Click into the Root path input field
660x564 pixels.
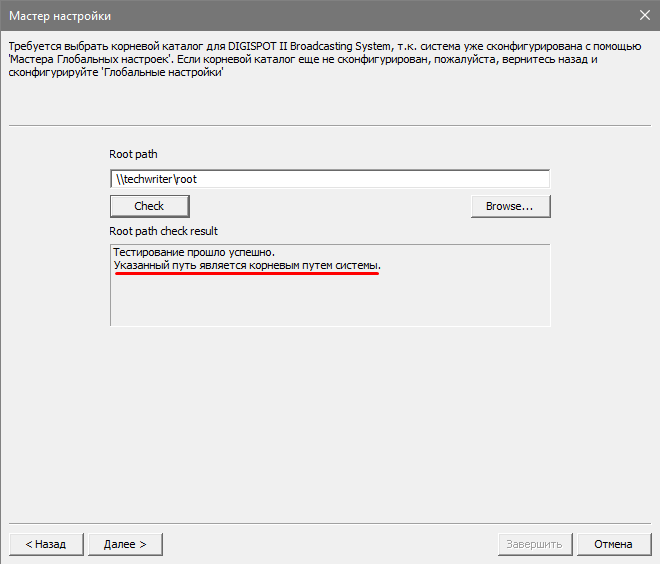tap(330, 179)
